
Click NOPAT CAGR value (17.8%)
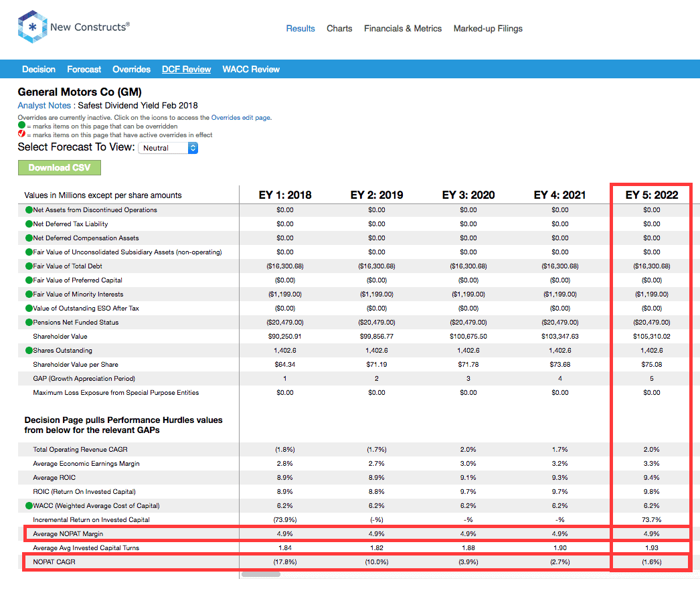(x=285, y=562)
